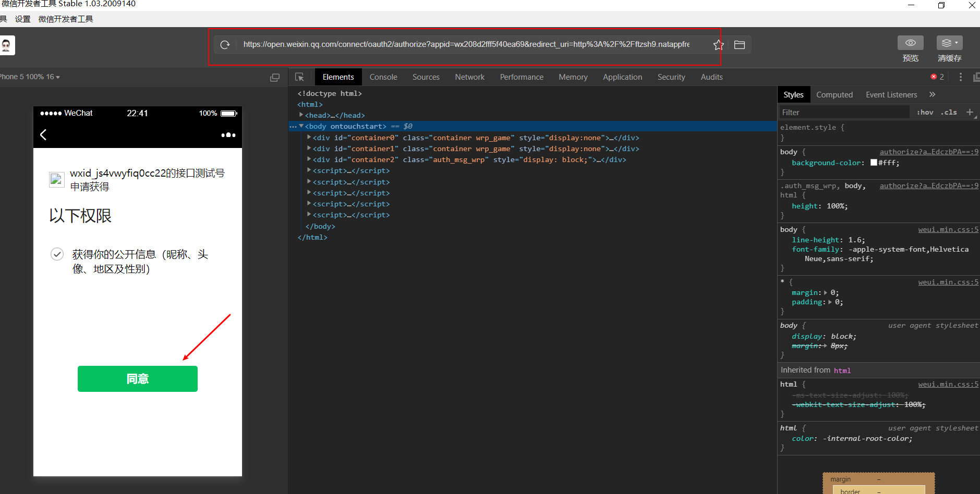Open the folder icon beside address bar
The width and height of the screenshot is (980, 494).
click(740, 45)
